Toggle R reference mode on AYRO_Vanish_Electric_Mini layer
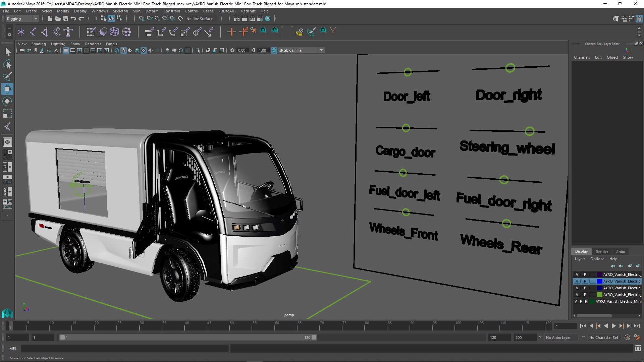 tap(586, 301)
